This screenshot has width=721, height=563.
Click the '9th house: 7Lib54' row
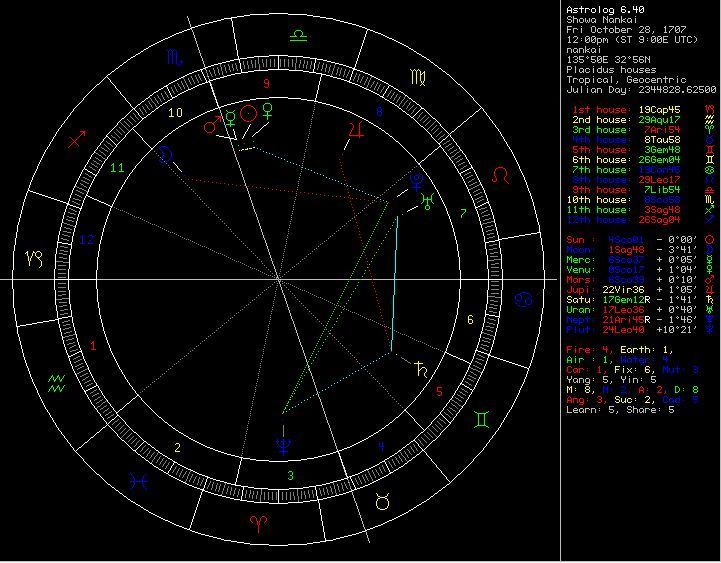[643, 190]
